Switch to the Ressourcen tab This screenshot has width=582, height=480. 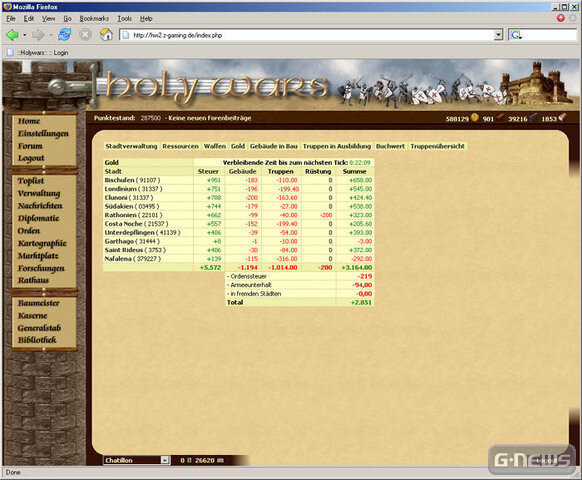pyautogui.click(x=180, y=146)
